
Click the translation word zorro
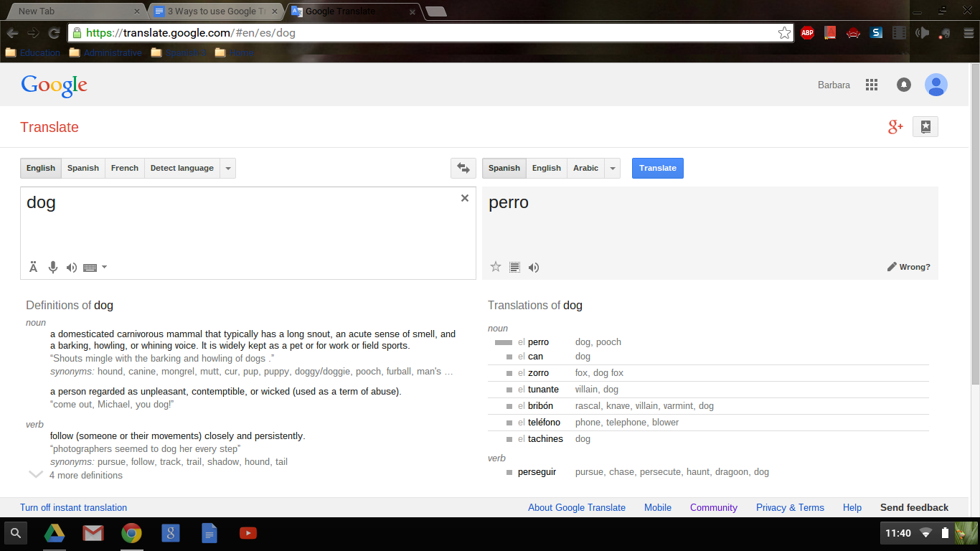pyautogui.click(x=538, y=373)
